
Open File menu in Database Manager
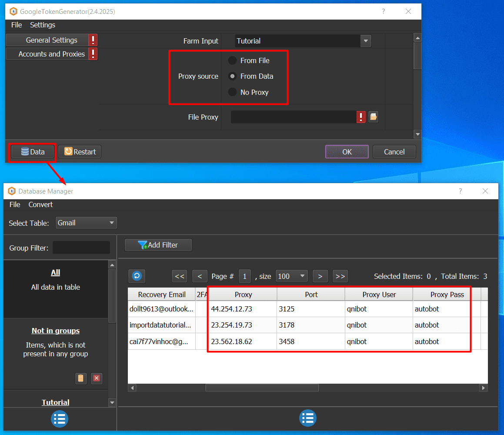click(15, 204)
